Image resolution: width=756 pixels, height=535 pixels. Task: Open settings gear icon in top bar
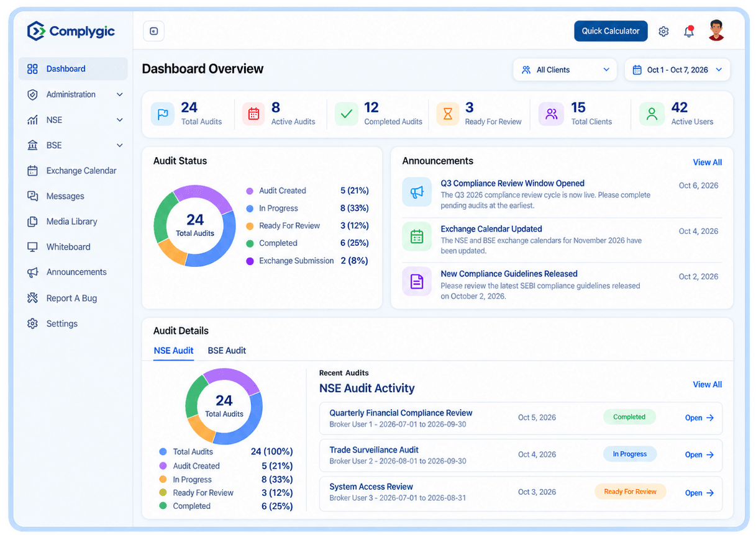tap(663, 32)
